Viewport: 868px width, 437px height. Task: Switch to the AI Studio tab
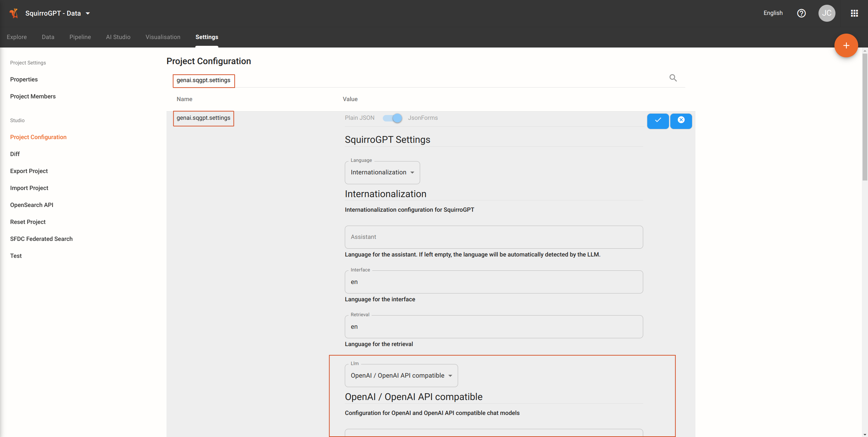point(118,37)
